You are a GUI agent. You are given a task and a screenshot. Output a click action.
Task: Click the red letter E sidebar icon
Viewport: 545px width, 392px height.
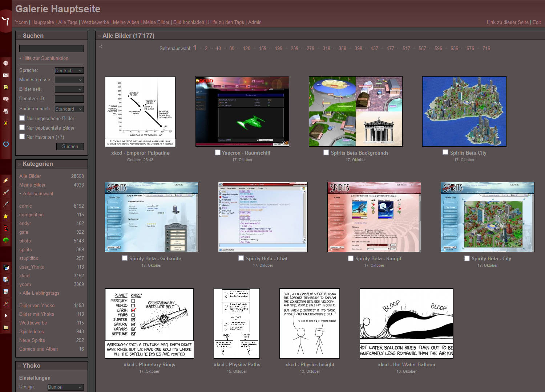coord(6,228)
